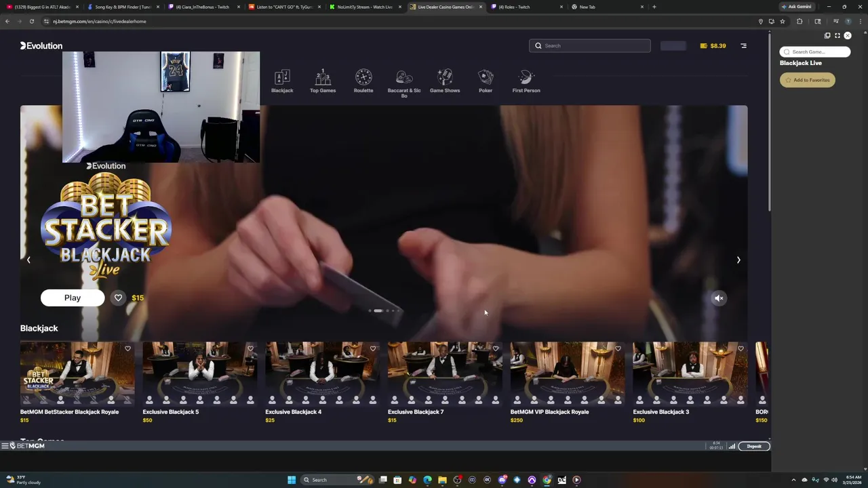This screenshot has width=868, height=488.
Task: Reload the page
Action: pos(31,21)
